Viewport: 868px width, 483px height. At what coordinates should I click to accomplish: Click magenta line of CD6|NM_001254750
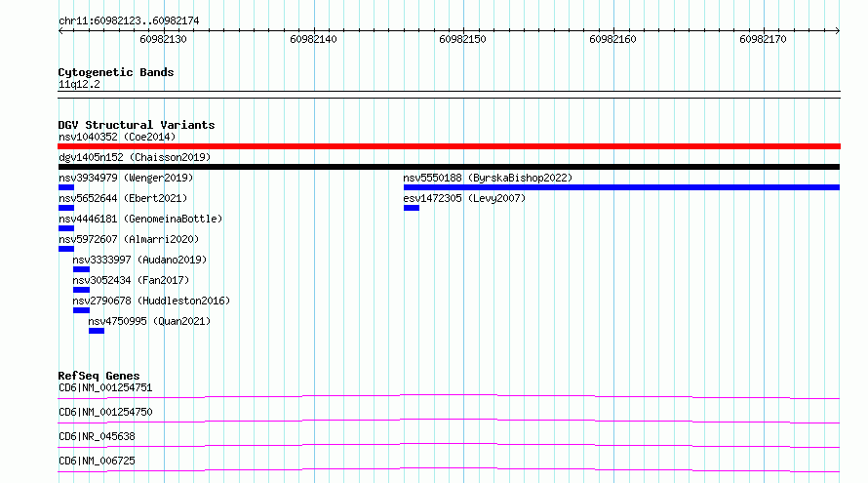(x=449, y=421)
